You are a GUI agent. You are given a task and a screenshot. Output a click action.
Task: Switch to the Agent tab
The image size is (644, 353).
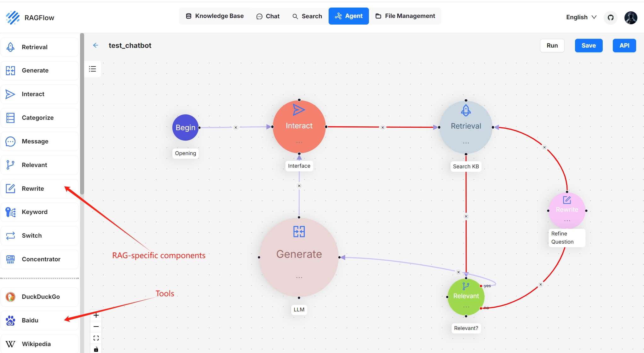(x=349, y=16)
